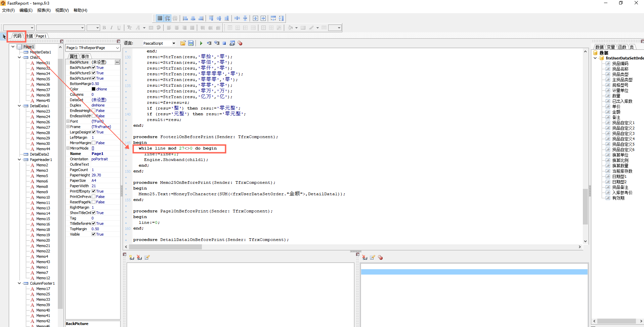Expand the Font property
The width and height of the screenshot is (644, 327).
[68, 121]
